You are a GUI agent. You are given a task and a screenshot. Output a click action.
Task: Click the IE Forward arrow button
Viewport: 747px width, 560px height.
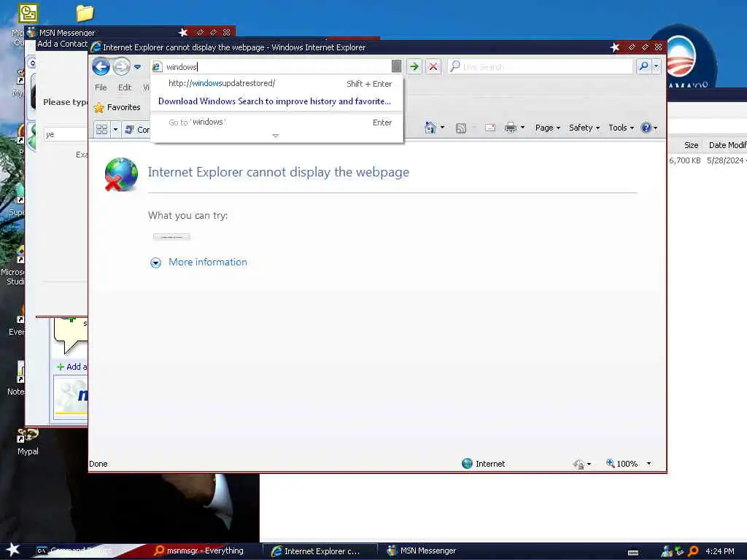[x=122, y=66]
